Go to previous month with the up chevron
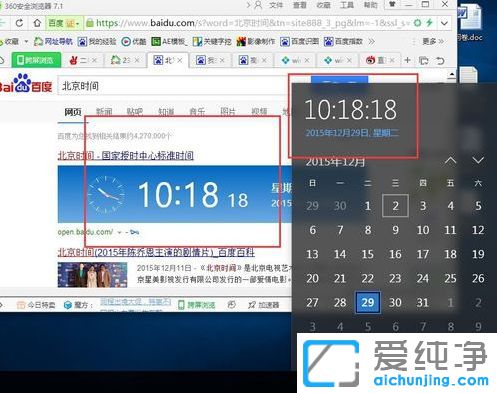Image resolution: width=497 pixels, height=393 pixels. click(450, 161)
